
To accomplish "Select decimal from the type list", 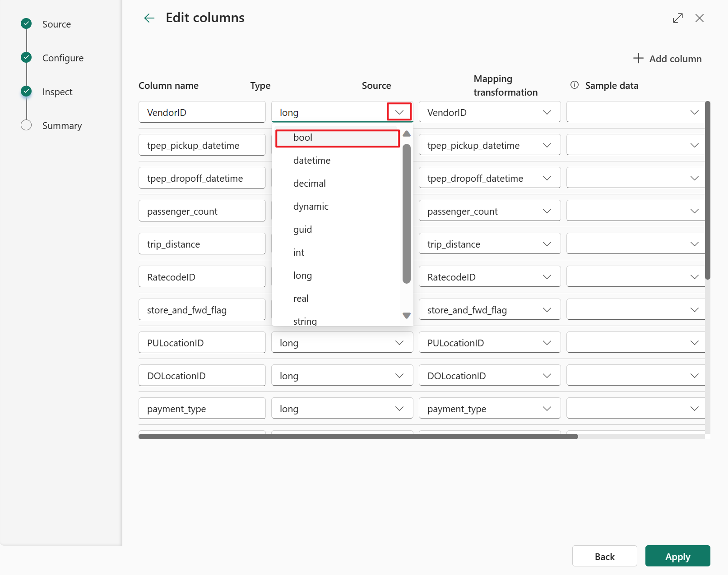I will (338, 184).
